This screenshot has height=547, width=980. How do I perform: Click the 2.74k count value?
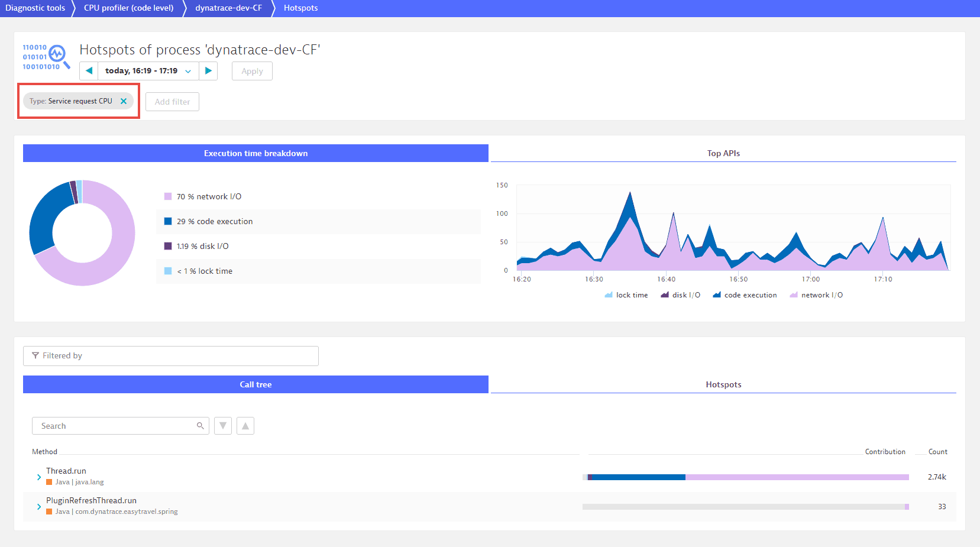pos(937,477)
